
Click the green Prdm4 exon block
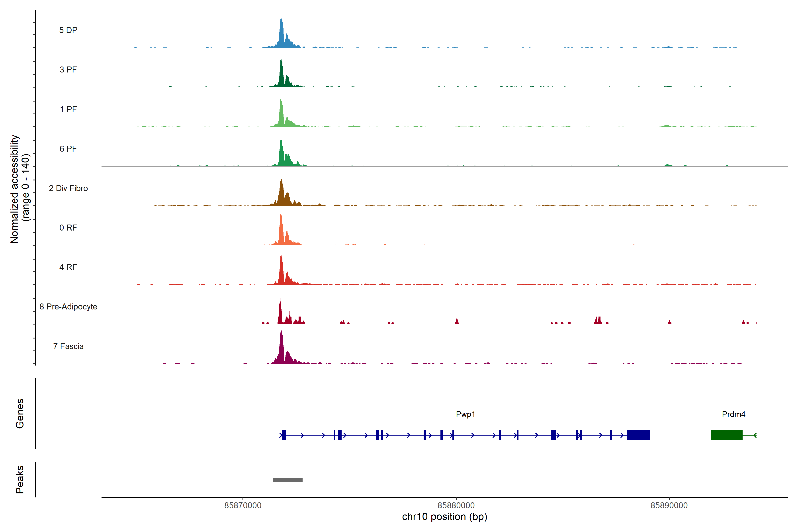coord(727,435)
